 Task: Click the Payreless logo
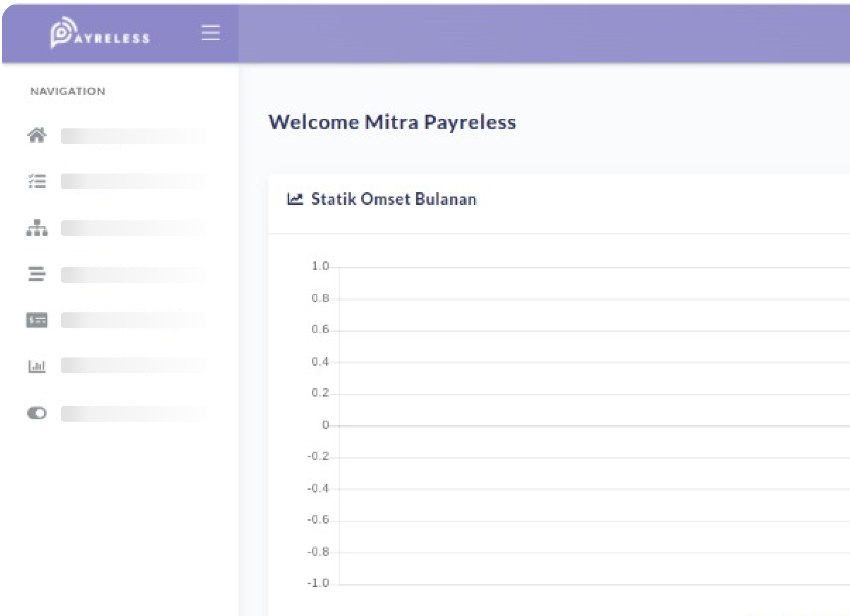pos(100,33)
